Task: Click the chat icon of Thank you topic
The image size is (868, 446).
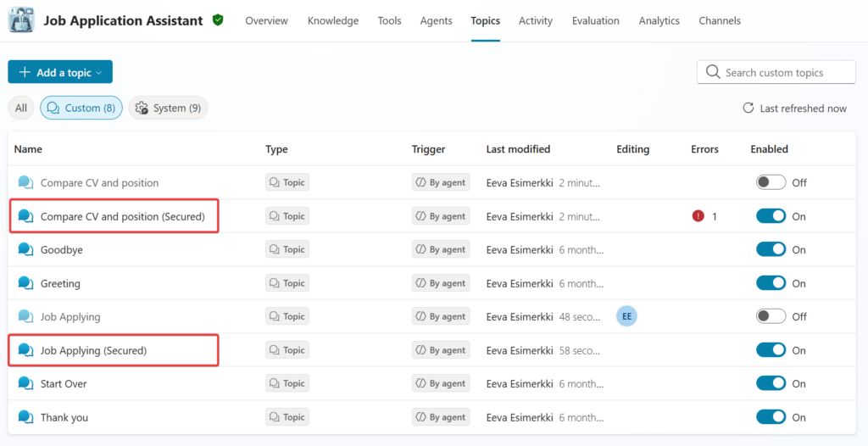Action: (26, 417)
